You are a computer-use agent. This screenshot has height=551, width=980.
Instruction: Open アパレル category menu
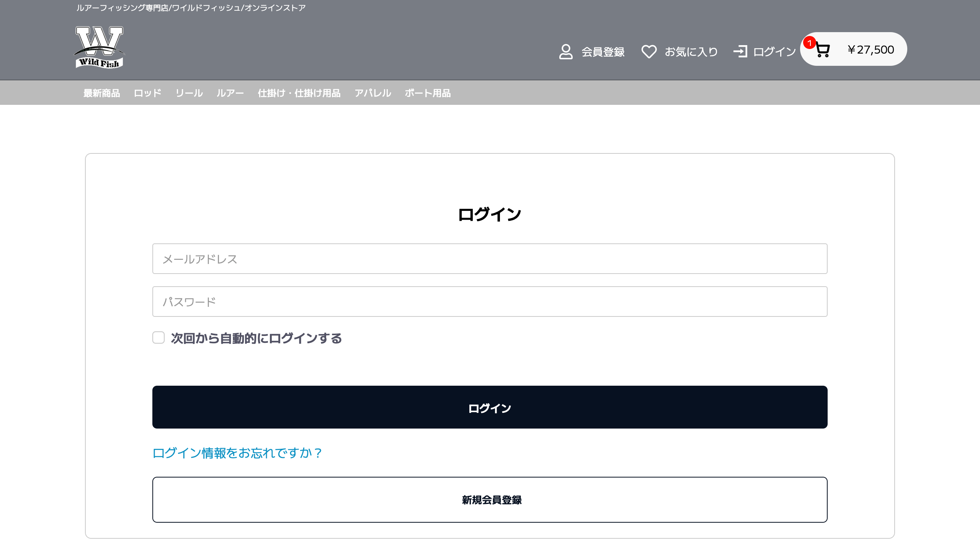(373, 93)
